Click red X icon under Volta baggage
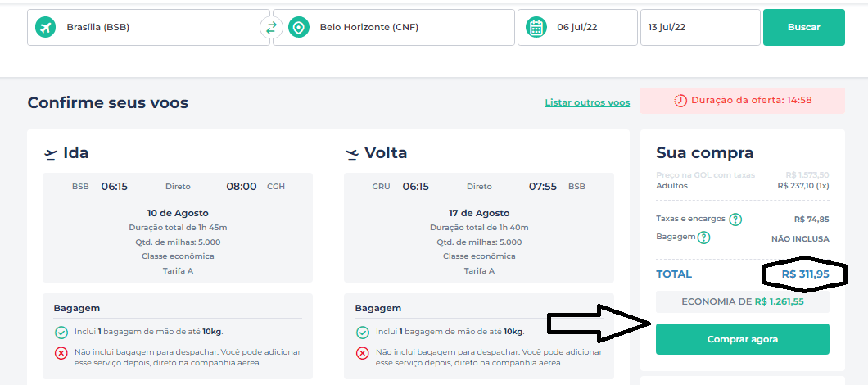 pyautogui.click(x=362, y=353)
